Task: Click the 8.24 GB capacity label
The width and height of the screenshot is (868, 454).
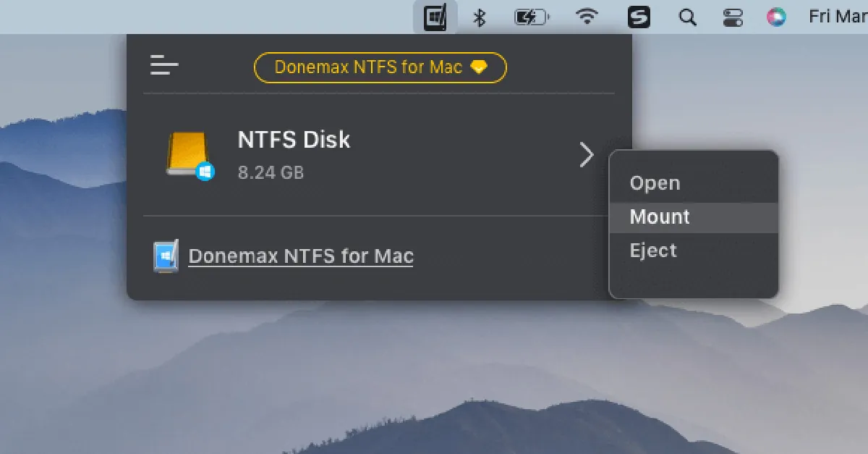Action: [270, 172]
